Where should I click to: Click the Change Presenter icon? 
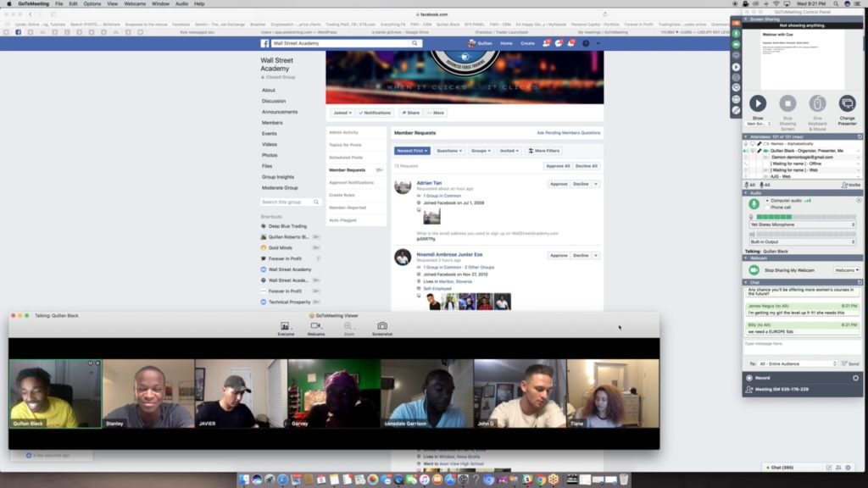pos(847,103)
